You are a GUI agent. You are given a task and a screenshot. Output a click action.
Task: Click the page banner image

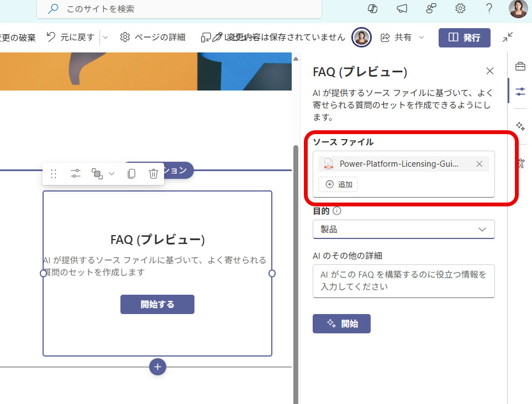coord(146,71)
